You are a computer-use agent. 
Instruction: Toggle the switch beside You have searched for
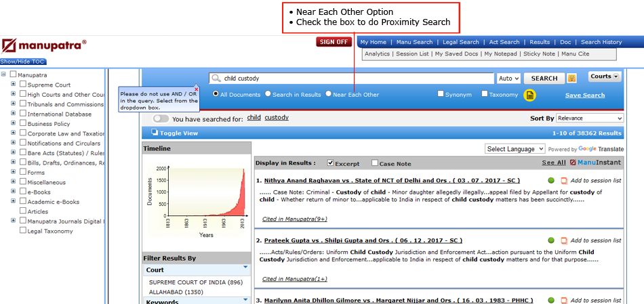click(x=161, y=118)
